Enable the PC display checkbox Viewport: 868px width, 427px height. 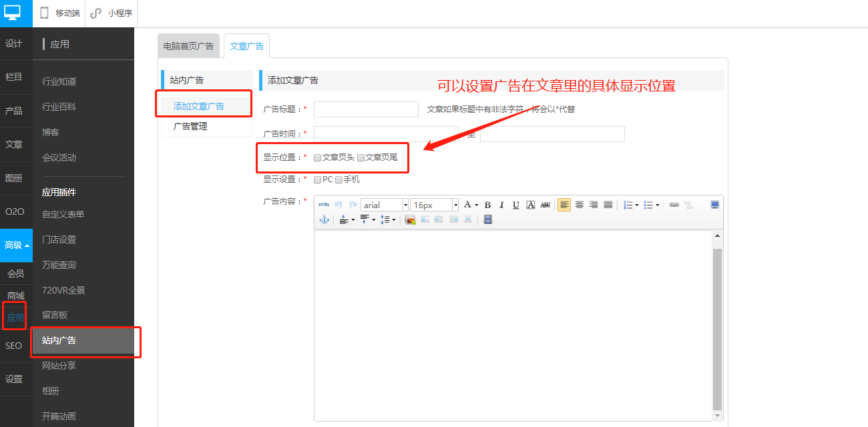click(x=318, y=179)
